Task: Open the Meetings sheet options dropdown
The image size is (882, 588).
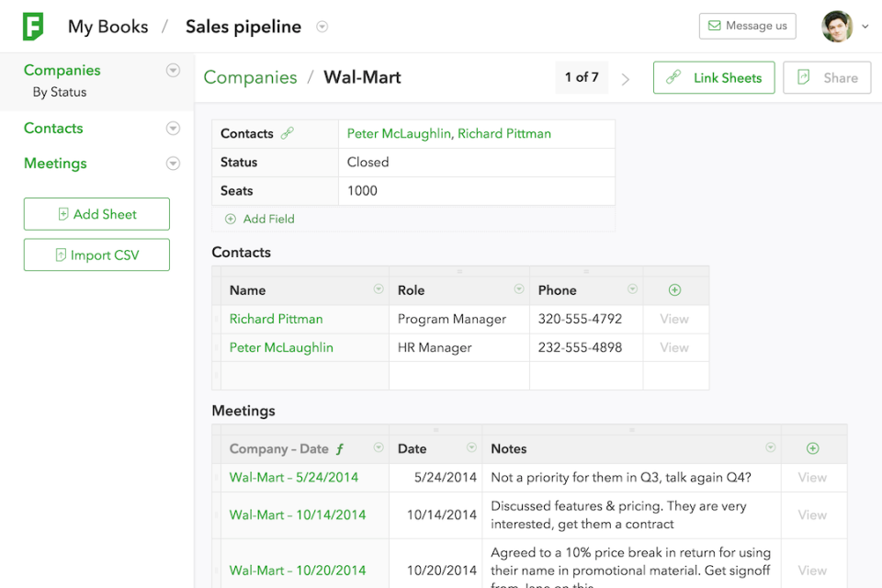Action: [173, 164]
